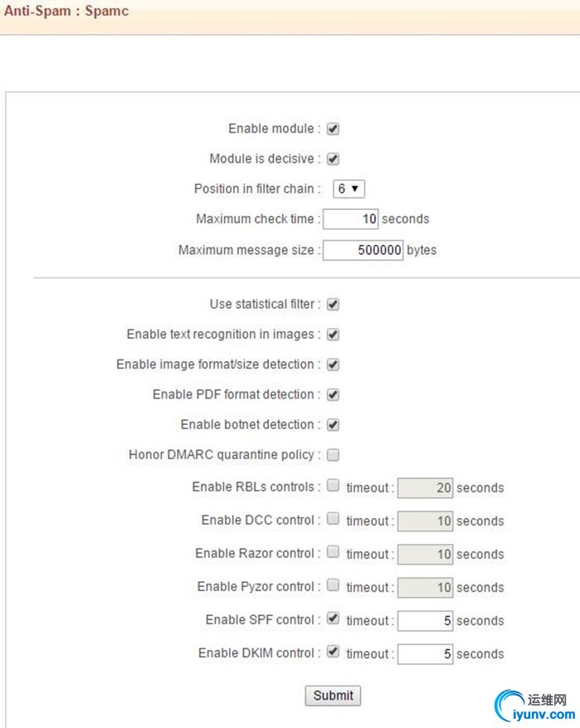Enable Honor DMARC quarantine policy checkbox
This screenshot has width=580, height=728.
click(x=333, y=455)
